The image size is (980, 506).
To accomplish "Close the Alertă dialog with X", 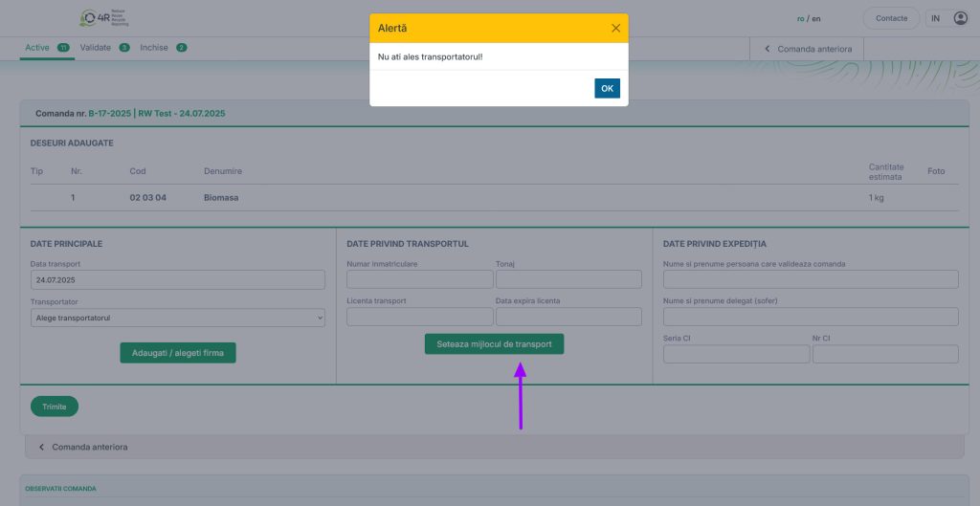I will [615, 29].
